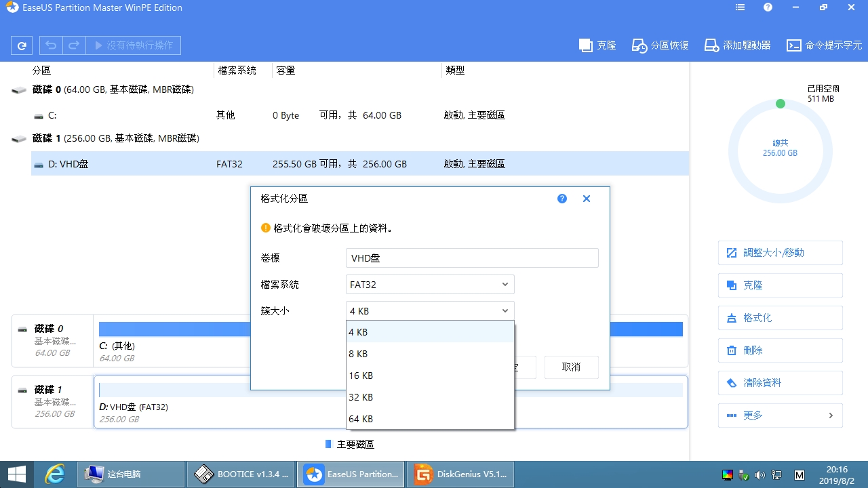Viewport: 868px width, 488px height.
Task: Click the 主要磁區 legend color swatch
Action: [328, 444]
